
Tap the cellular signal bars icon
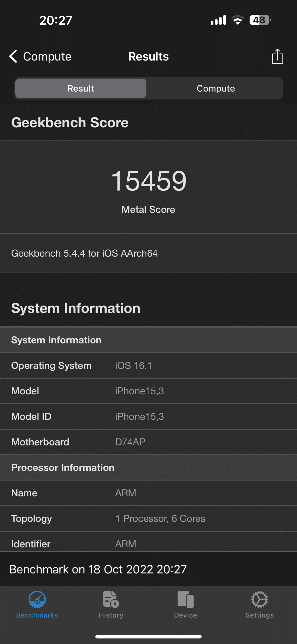pyautogui.click(x=218, y=20)
